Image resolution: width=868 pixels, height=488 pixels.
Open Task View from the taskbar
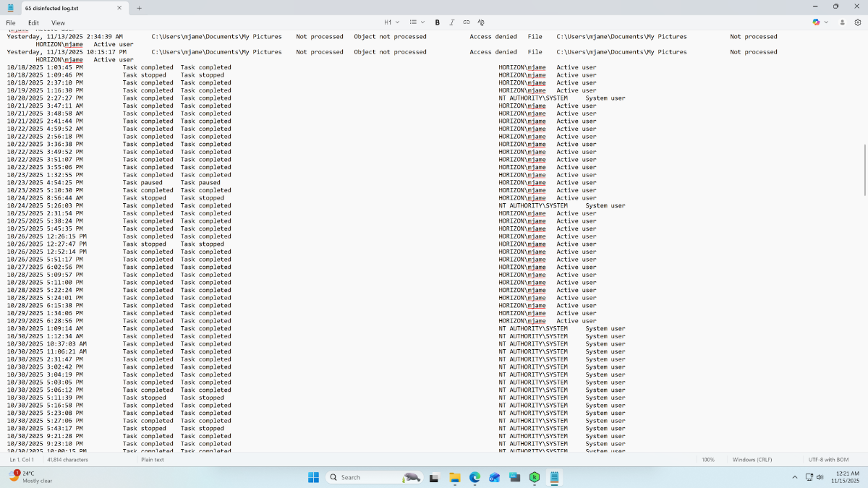[434, 477]
